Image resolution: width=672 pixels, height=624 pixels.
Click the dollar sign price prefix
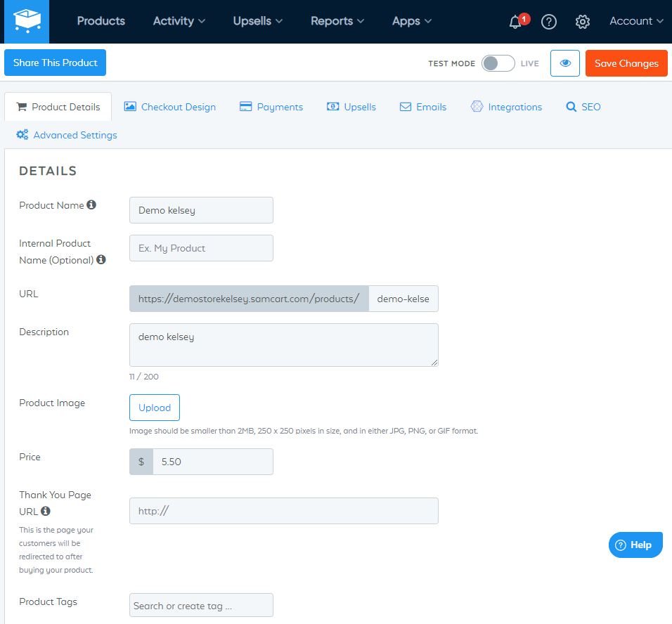[141, 462]
